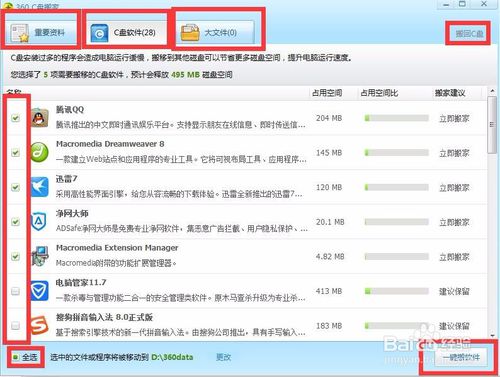
Task: Click the 腾讯QQ penguin icon
Action: click(40, 118)
